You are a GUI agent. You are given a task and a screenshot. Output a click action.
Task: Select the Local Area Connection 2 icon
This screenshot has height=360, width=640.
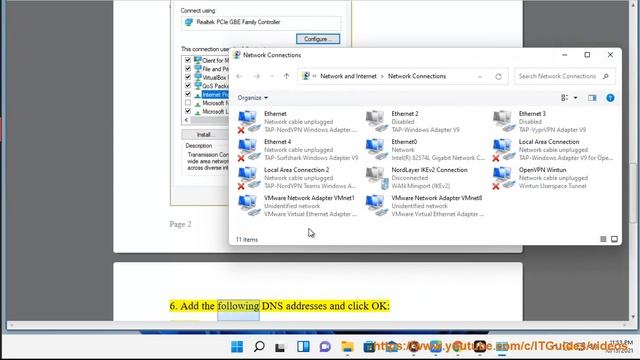pyautogui.click(x=249, y=178)
